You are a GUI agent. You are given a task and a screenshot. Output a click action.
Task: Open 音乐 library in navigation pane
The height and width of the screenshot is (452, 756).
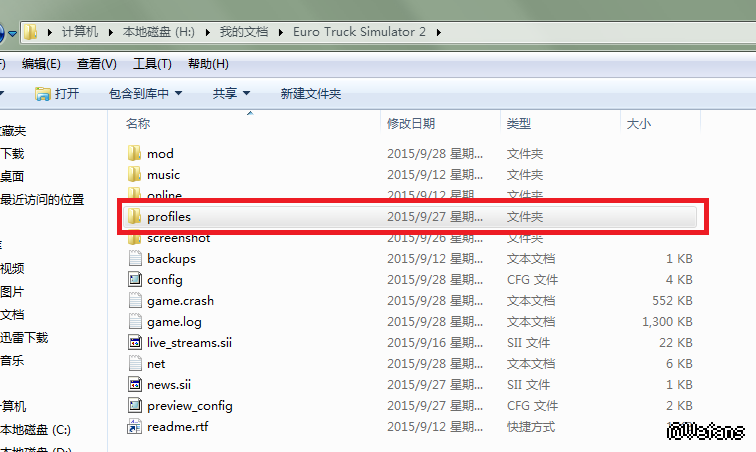point(12,360)
